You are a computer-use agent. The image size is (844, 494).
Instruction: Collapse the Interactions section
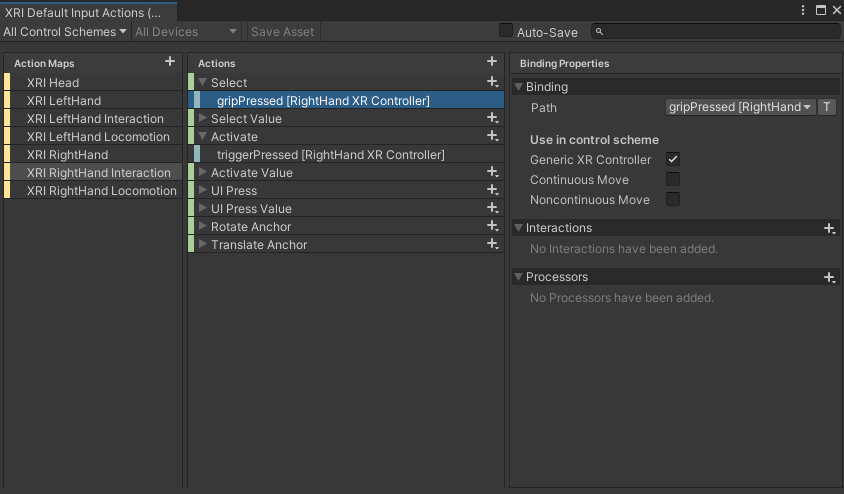click(518, 228)
